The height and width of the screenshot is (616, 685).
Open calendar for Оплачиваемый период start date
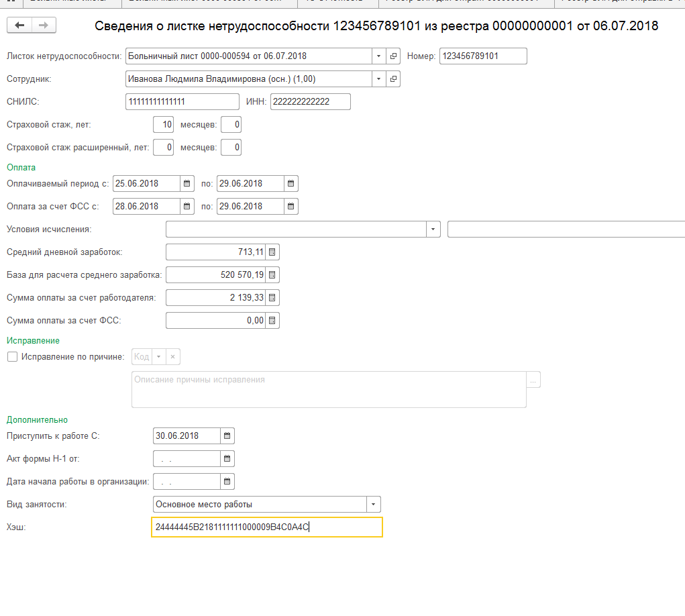click(x=187, y=184)
